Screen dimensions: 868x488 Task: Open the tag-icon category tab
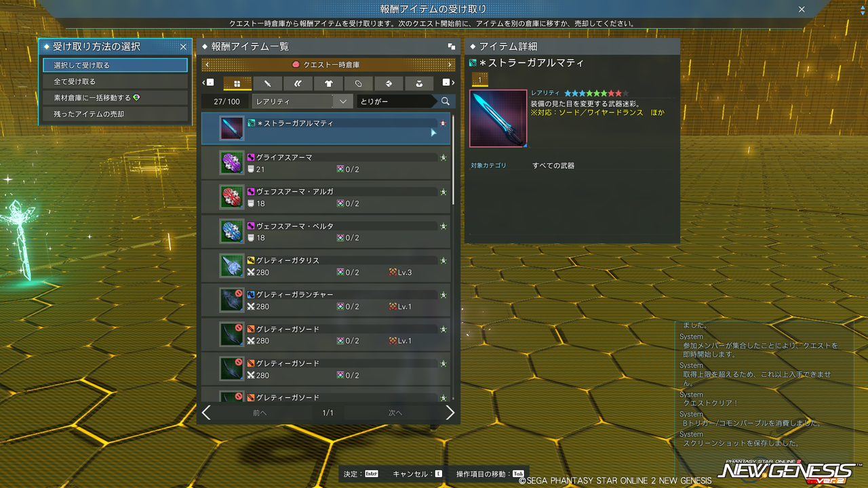tap(359, 83)
